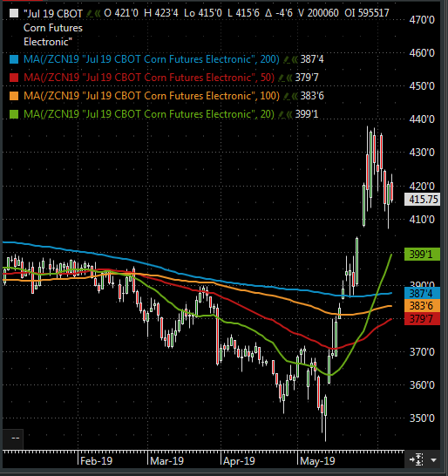This screenshot has width=448, height=476.
Task: Collapse the 50-period MA legend via chevrons
Action: point(289,78)
